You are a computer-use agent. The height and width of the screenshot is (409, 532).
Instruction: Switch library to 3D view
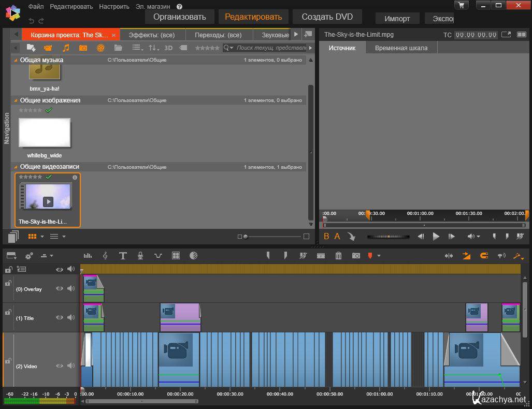point(168,48)
